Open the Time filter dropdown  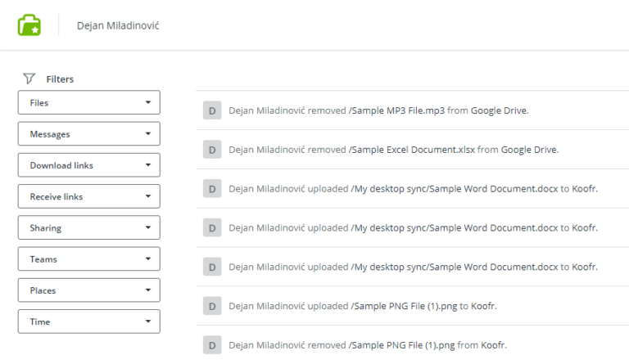click(88, 321)
